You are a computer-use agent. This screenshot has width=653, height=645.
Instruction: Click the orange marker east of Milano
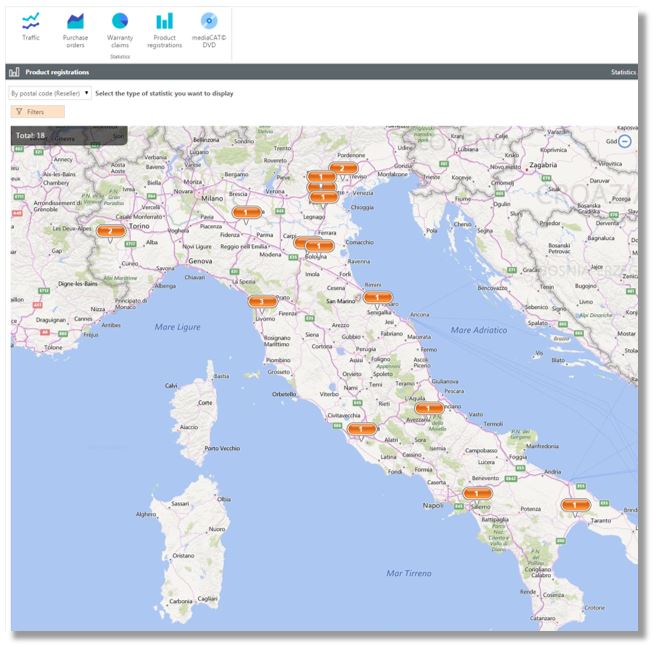pos(245,212)
